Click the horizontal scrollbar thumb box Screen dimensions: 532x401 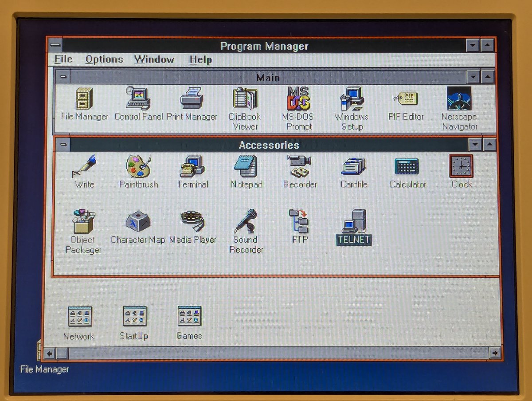pos(62,353)
